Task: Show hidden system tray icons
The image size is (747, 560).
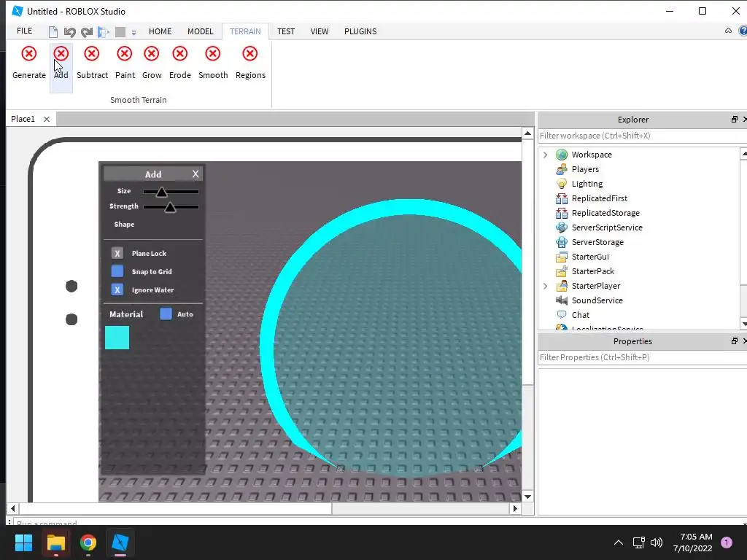Action: click(619, 542)
